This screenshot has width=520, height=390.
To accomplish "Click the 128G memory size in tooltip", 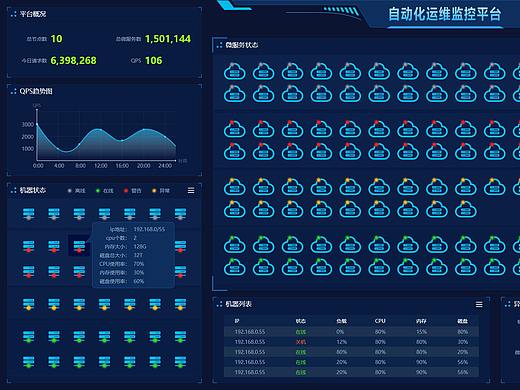I will (140, 247).
